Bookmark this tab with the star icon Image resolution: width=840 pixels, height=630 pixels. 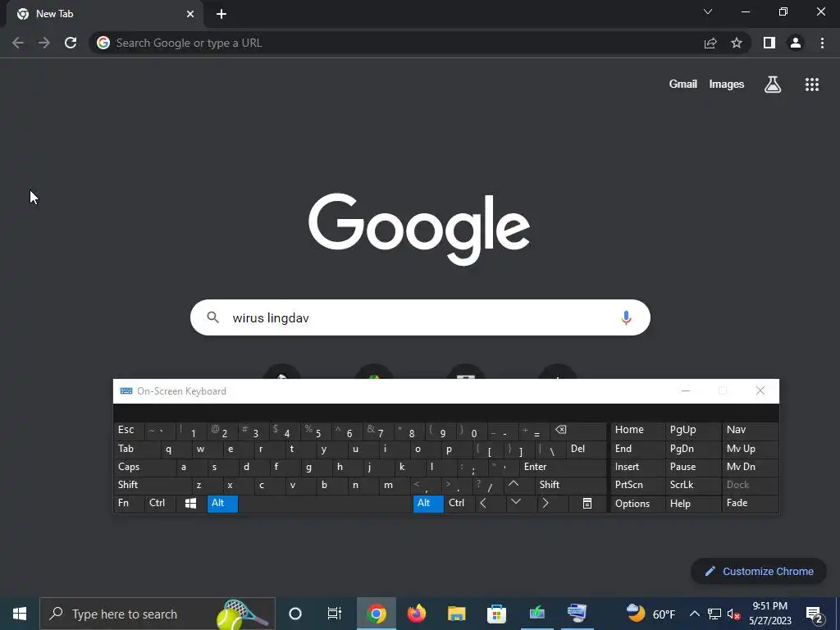737,43
